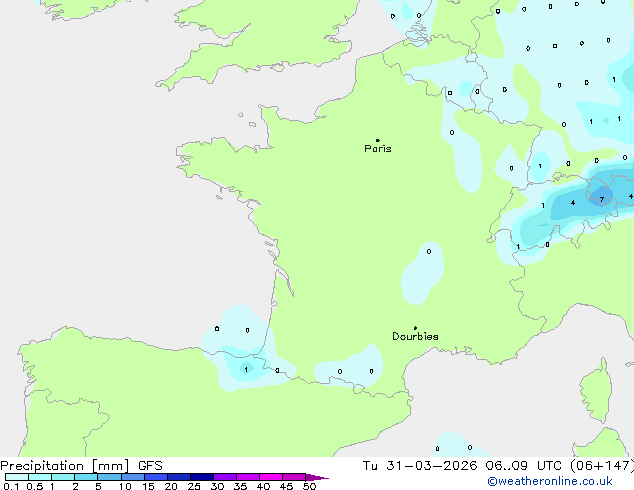
Task: Pick the 35–40 mm violet legend swatch
Action: 248,477
